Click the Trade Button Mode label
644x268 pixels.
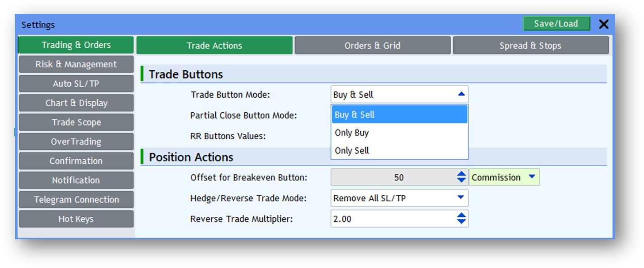click(x=230, y=95)
